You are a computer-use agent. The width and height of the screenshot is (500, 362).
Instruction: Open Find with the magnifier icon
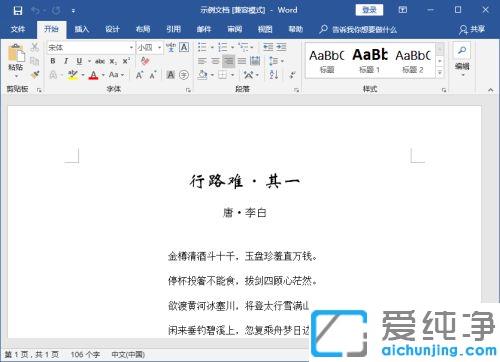462,50
